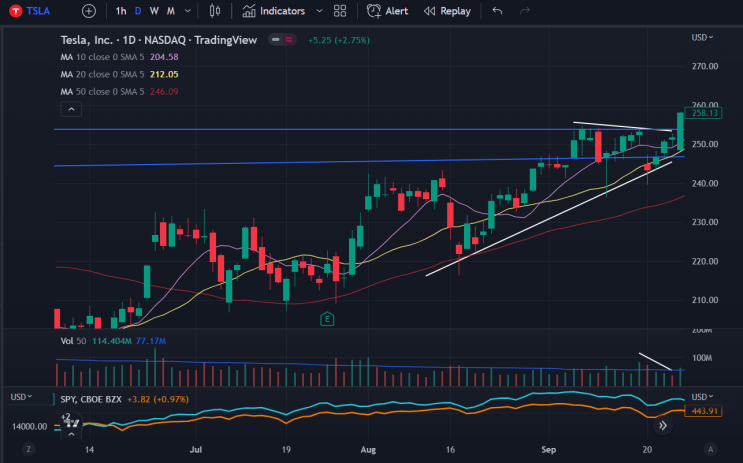Viewport: 743px width, 463px height.
Task: Open the candlestick chart type selector
Action: (215, 11)
